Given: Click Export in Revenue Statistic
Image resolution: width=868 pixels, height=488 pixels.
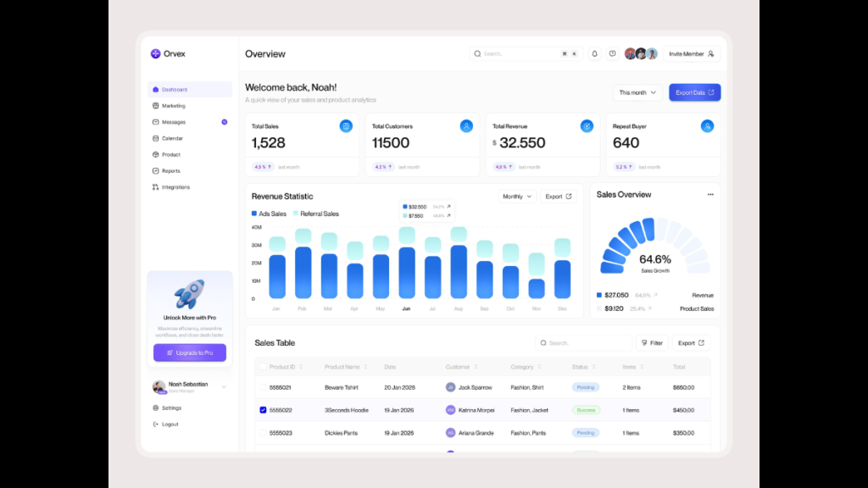Looking at the screenshot, I should click(x=558, y=197).
